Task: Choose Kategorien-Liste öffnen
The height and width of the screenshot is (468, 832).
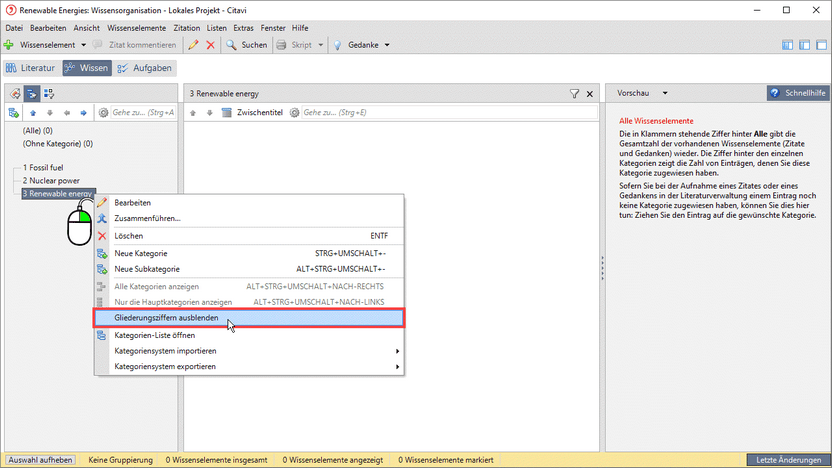Action: (x=249, y=335)
